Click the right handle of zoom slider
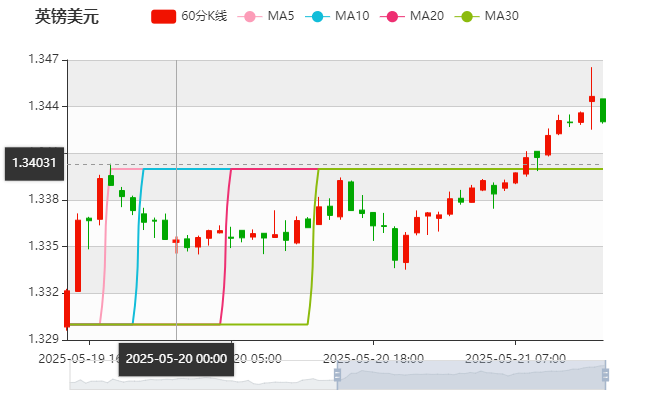The image size is (670, 400). click(x=608, y=375)
